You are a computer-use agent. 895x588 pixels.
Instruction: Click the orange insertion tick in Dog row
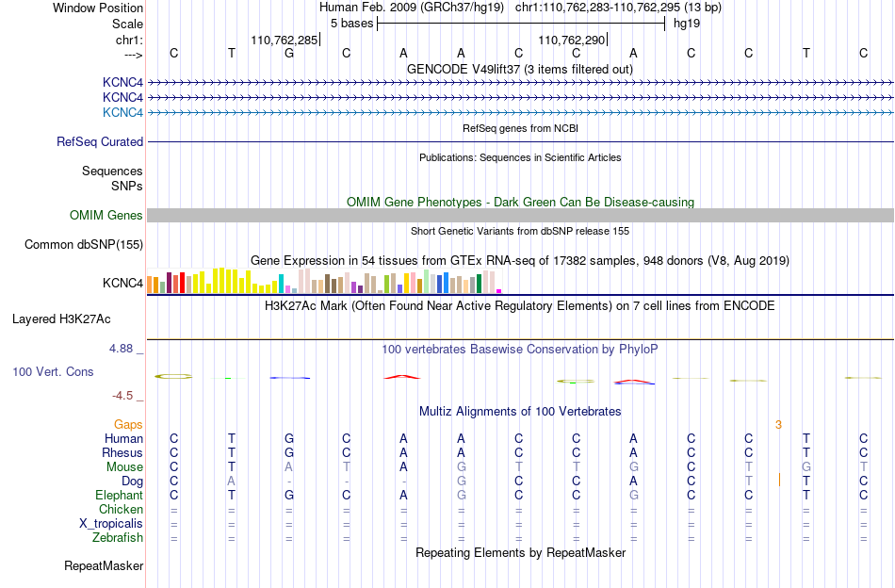[779, 480]
